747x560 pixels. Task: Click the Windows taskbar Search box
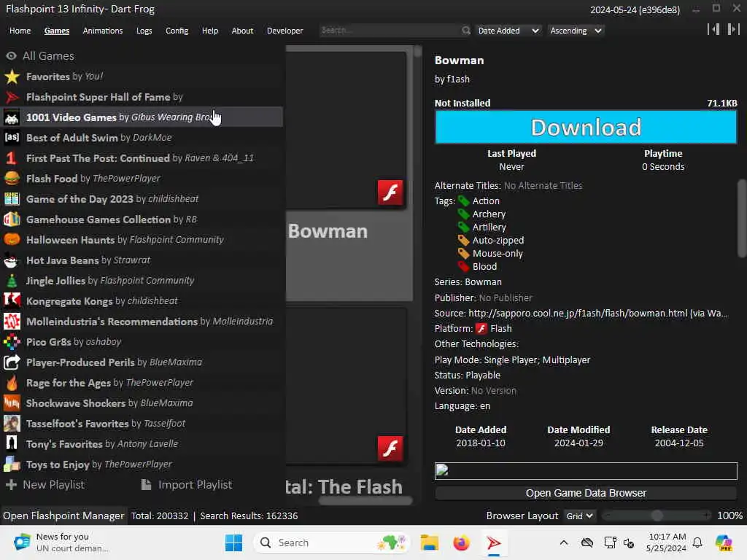[332, 542]
